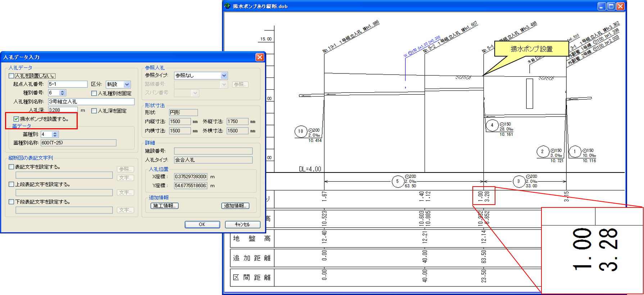644x295 pixels.
Task: Click the app icon in 揚水ポンプあり縦断.dob title bar
Action: click(x=227, y=6)
